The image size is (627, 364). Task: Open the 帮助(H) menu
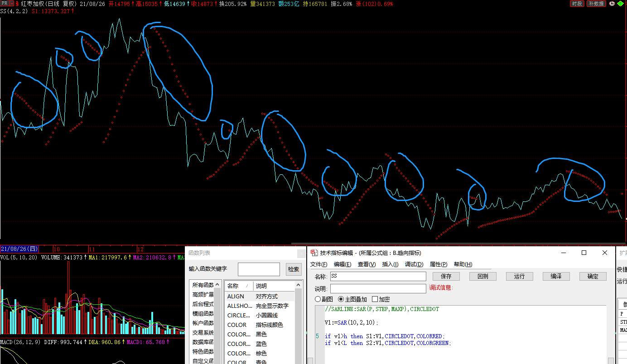[463, 264]
